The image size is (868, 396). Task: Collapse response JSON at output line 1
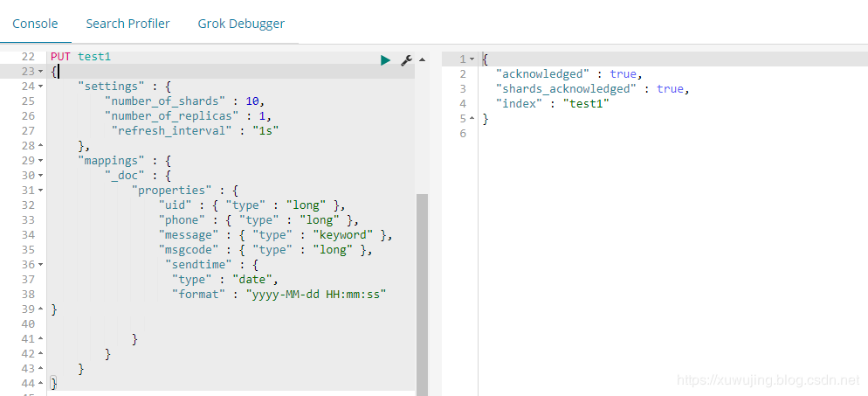472,59
